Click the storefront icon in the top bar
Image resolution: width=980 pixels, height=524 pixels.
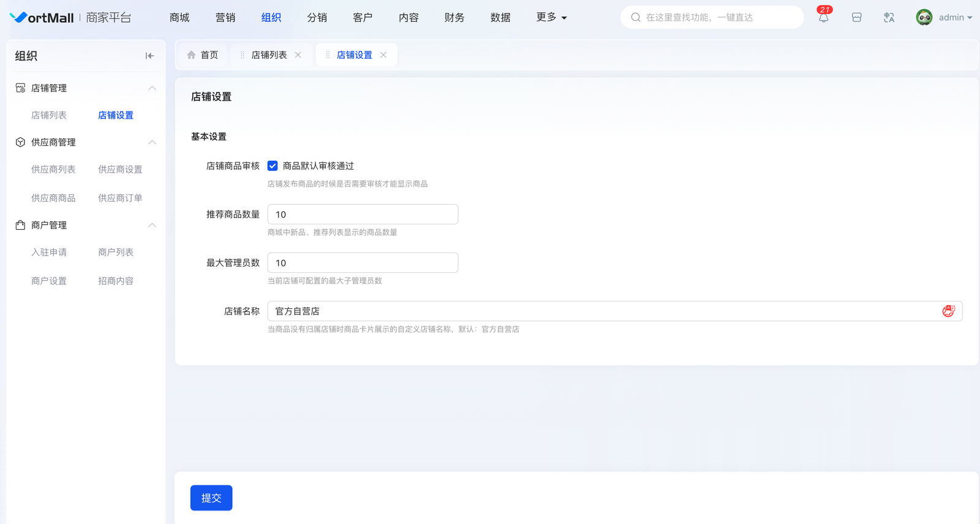click(x=856, y=17)
